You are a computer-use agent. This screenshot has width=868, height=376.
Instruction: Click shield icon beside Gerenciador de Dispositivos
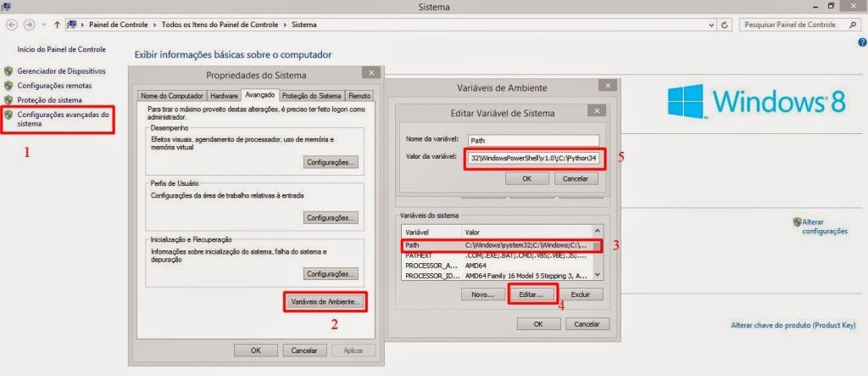[8, 71]
